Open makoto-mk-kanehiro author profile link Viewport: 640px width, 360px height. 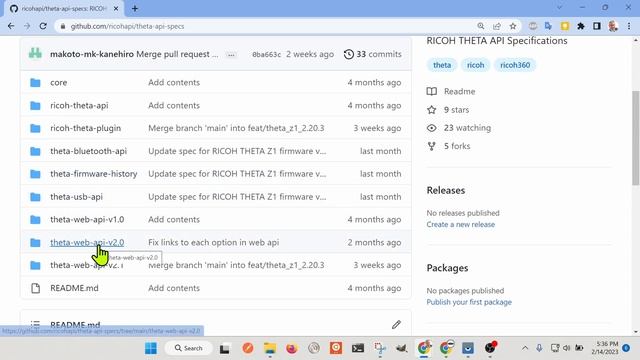coord(92,54)
